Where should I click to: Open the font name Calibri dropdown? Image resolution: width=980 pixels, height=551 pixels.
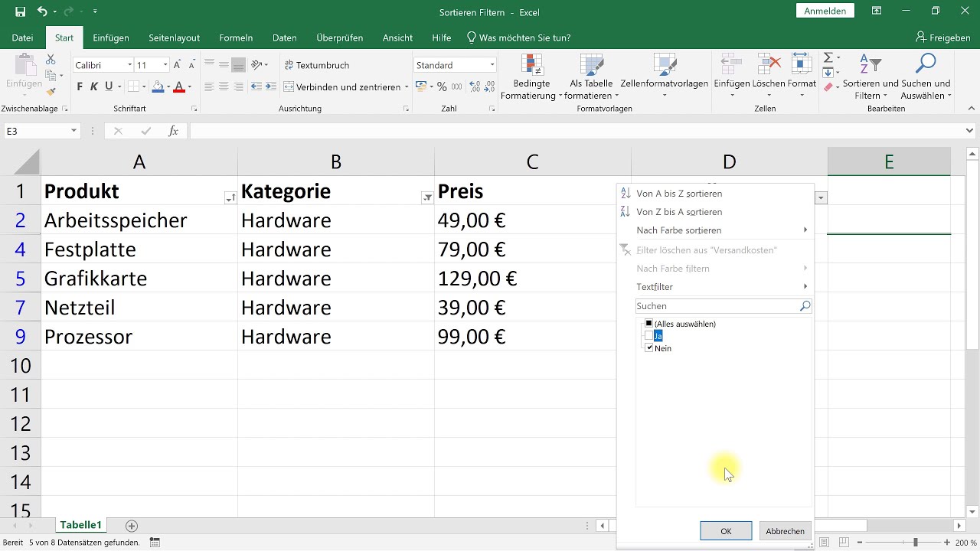click(x=129, y=65)
